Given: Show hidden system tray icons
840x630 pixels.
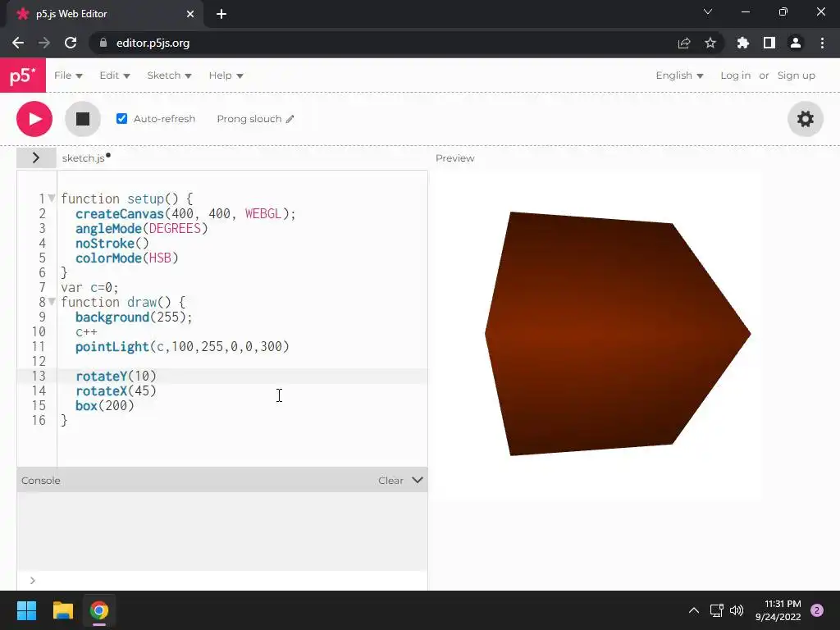Looking at the screenshot, I should pyautogui.click(x=694, y=610).
